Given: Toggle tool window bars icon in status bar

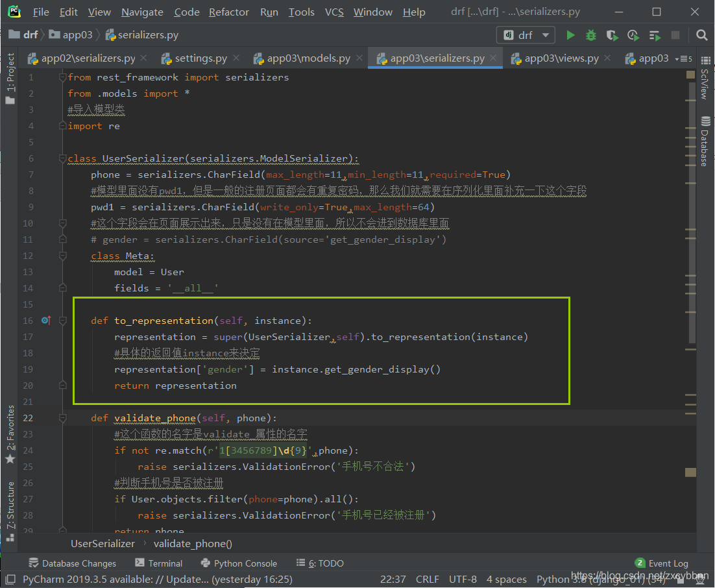Looking at the screenshot, I should (10, 580).
